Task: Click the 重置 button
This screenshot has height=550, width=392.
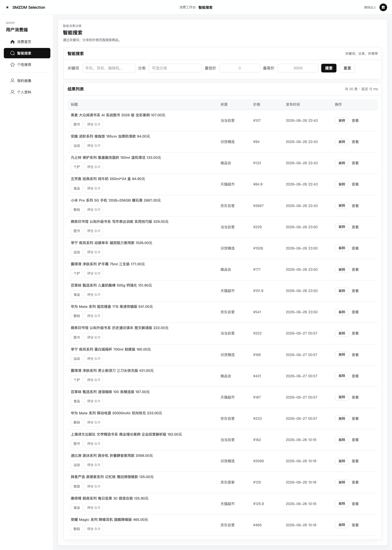Action: click(347, 68)
